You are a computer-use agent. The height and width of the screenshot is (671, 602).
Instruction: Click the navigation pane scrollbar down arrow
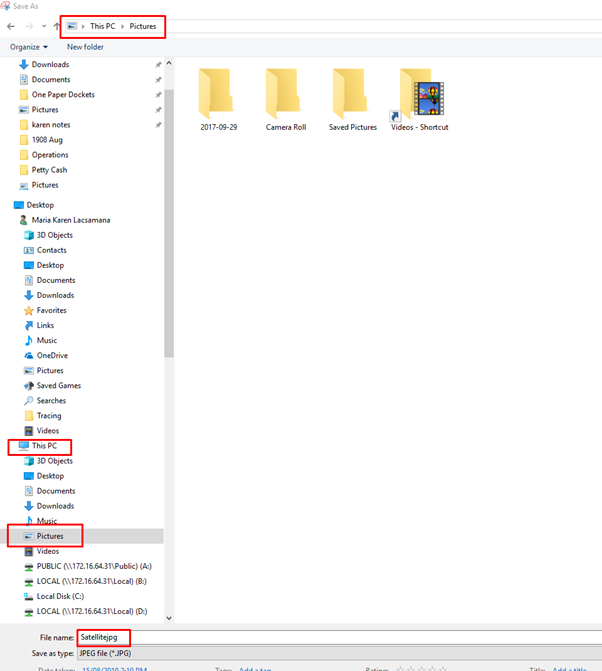[169, 618]
